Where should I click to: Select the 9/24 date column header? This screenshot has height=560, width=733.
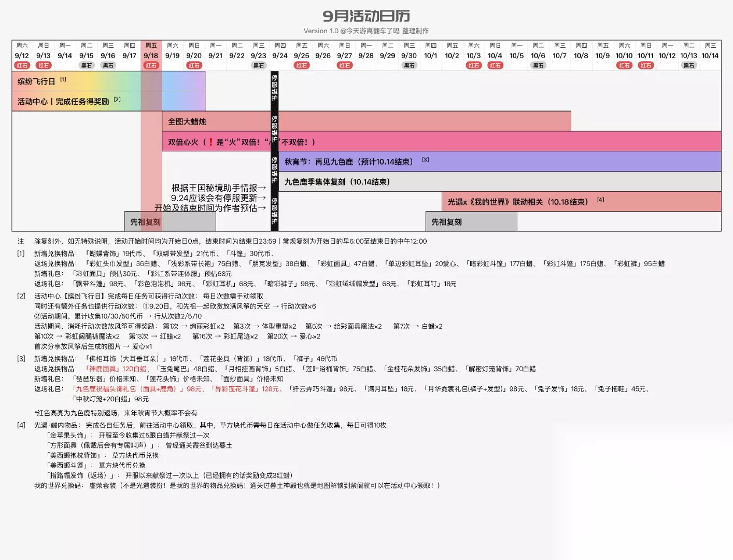click(x=280, y=51)
